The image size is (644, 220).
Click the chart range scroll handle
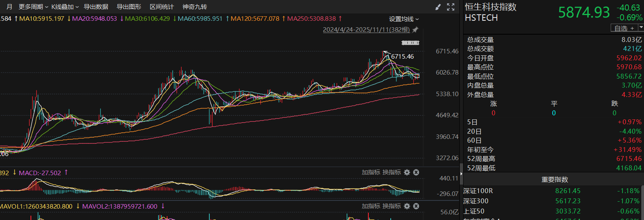coord(410,43)
